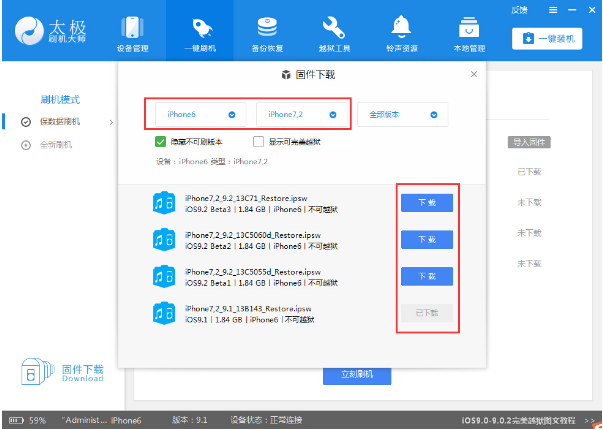The height and width of the screenshot is (430, 603).
Task: Select the iPhone7,2_9.2_13C5060d_Restore.ipsw file name
Action: [x=253, y=235]
